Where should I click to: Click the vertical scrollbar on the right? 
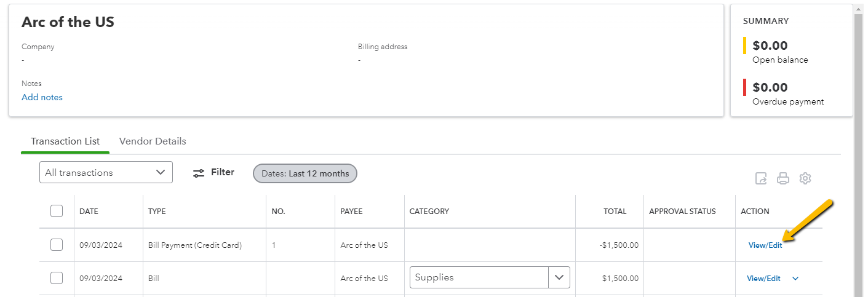[x=859, y=154]
